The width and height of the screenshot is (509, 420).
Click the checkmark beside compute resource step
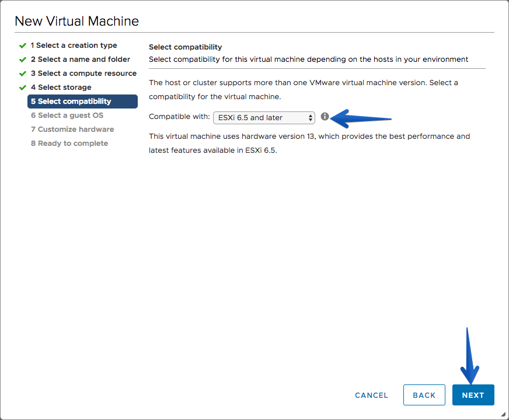pos(23,73)
